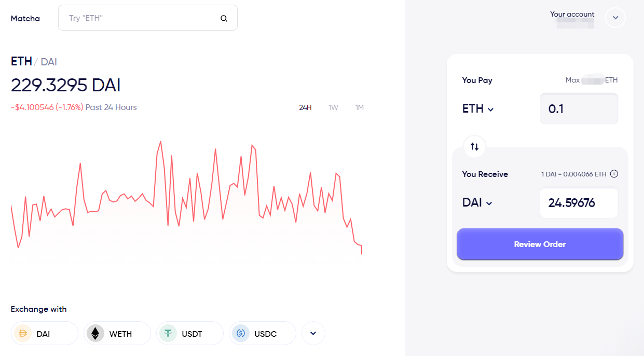Open the ETH pay token dropdown
Image resolution: width=644 pixels, height=356 pixels.
tap(478, 109)
